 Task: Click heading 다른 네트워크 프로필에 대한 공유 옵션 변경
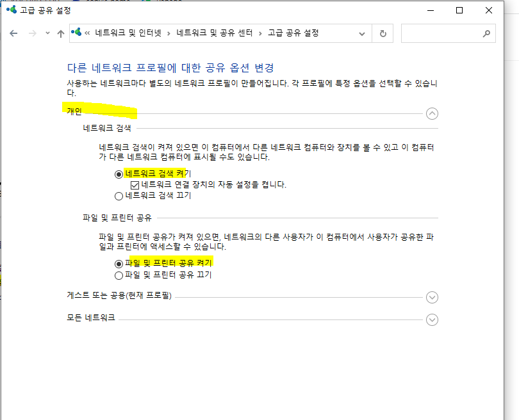pyautogui.click(x=170, y=68)
